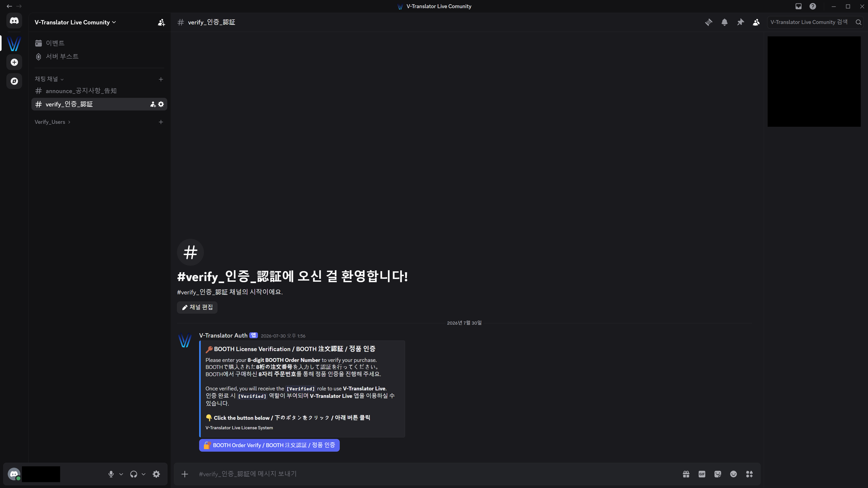Open the sticker picker
The width and height of the screenshot is (868, 488).
(718, 474)
